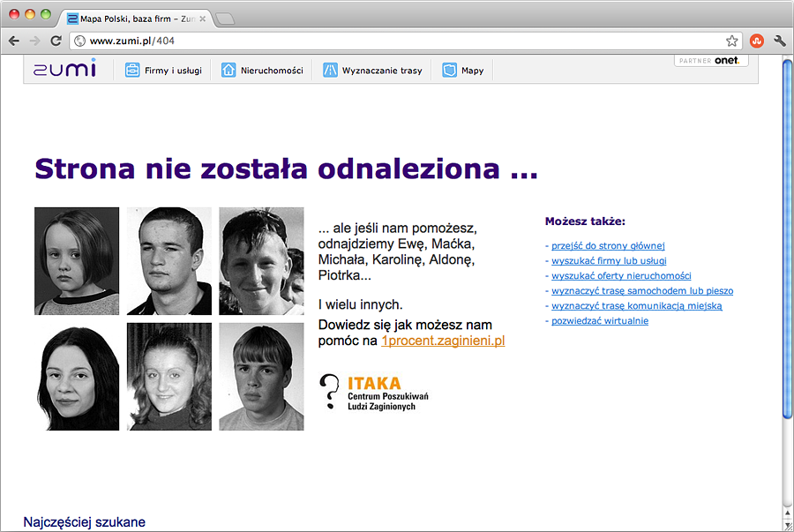Image resolution: width=794 pixels, height=532 pixels.
Task: Open the Chrome wrench settings menu
Action: coord(780,41)
